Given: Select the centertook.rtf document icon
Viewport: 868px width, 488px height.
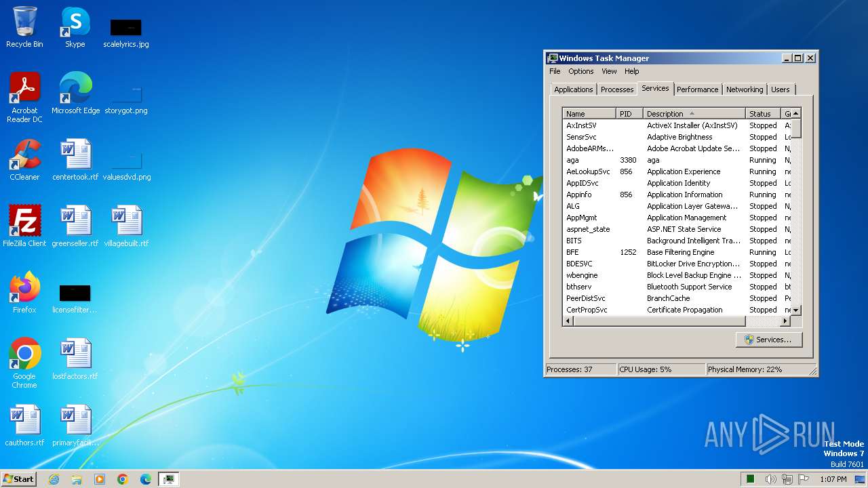Looking at the screenshot, I should tap(75, 160).
